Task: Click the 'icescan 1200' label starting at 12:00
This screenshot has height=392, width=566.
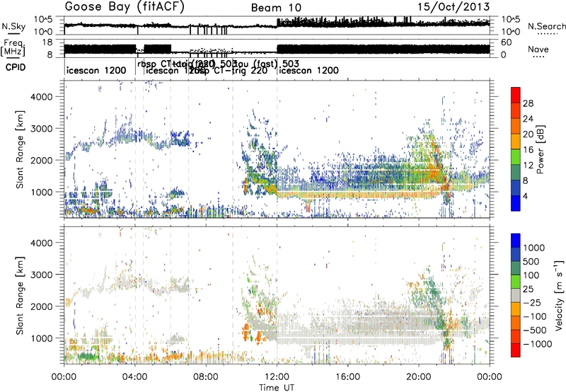Action: (x=309, y=71)
